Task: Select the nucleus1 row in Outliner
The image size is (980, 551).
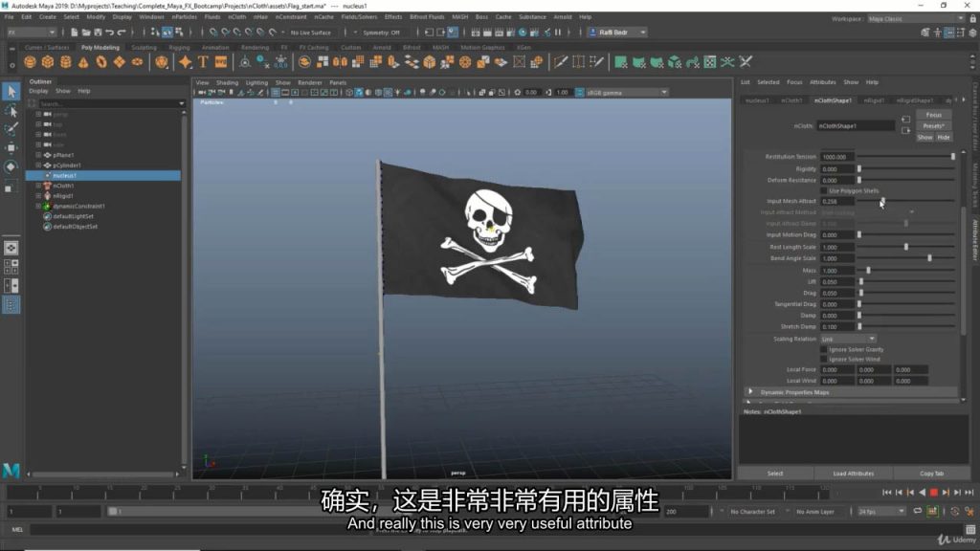Action: (103, 176)
